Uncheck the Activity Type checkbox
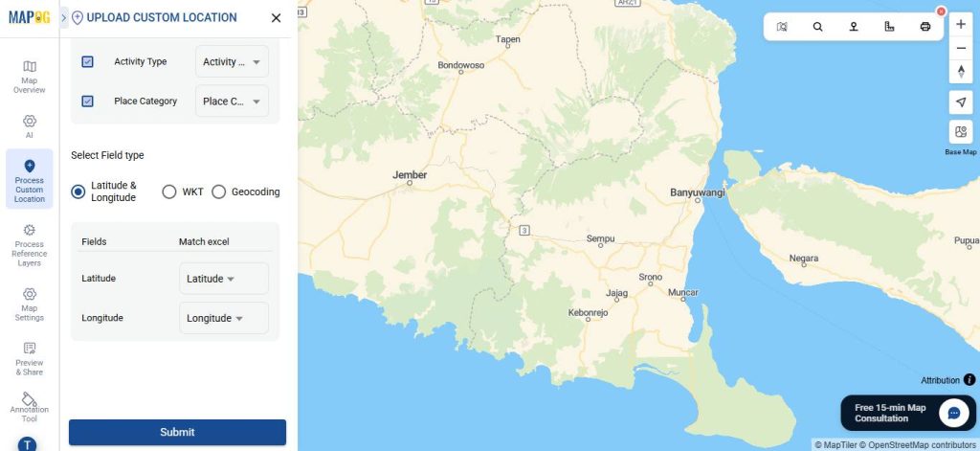This screenshot has height=451, width=980. click(87, 61)
